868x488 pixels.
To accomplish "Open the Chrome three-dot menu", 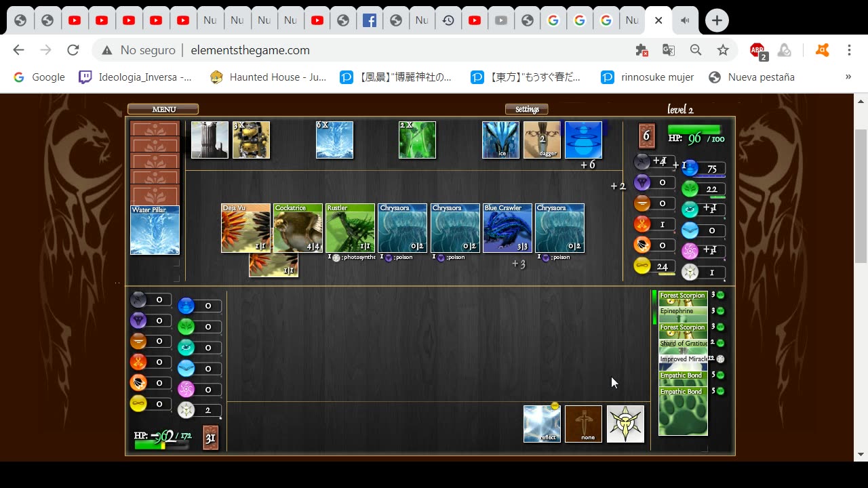I will click(x=849, y=50).
